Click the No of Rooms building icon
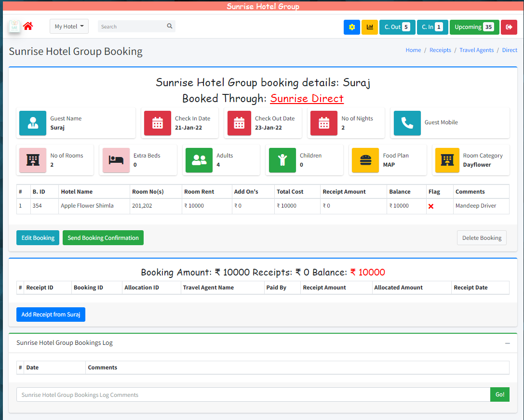The height and width of the screenshot is (420, 524). click(33, 160)
